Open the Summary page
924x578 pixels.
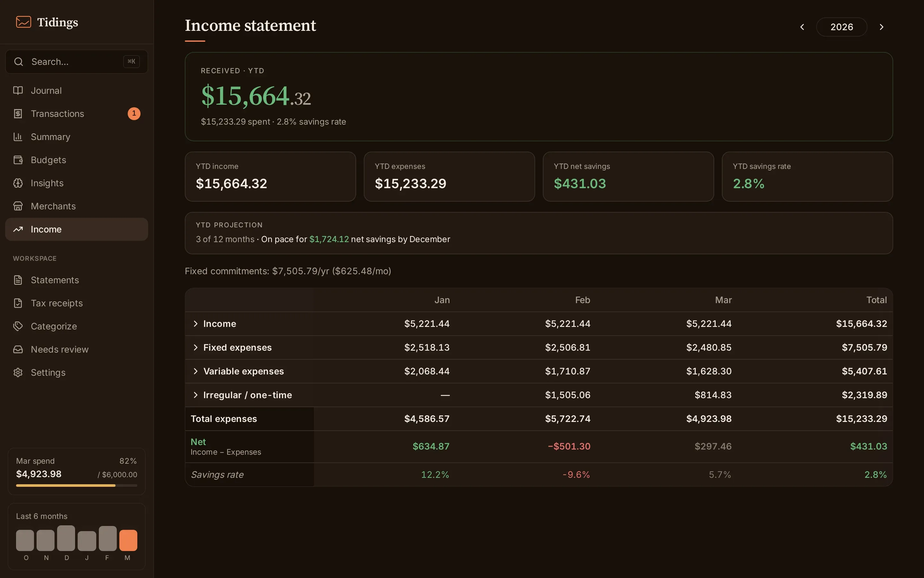(x=76, y=137)
